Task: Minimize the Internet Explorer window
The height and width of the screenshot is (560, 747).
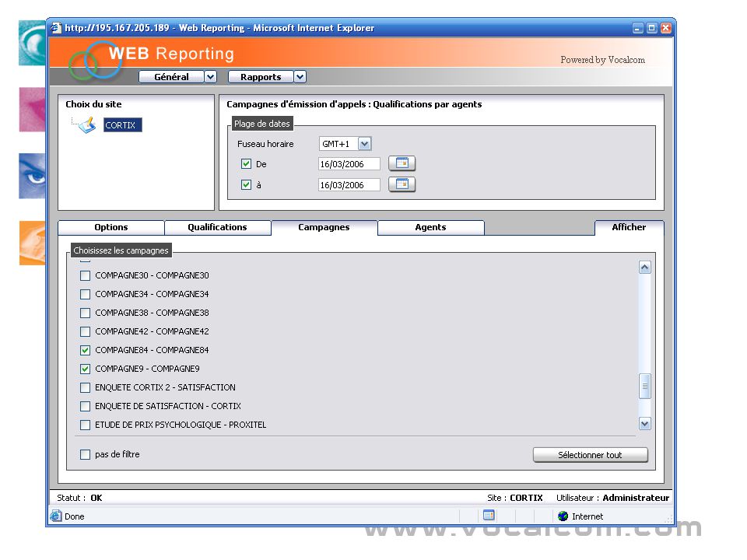Action: pyautogui.click(x=638, y=28)
